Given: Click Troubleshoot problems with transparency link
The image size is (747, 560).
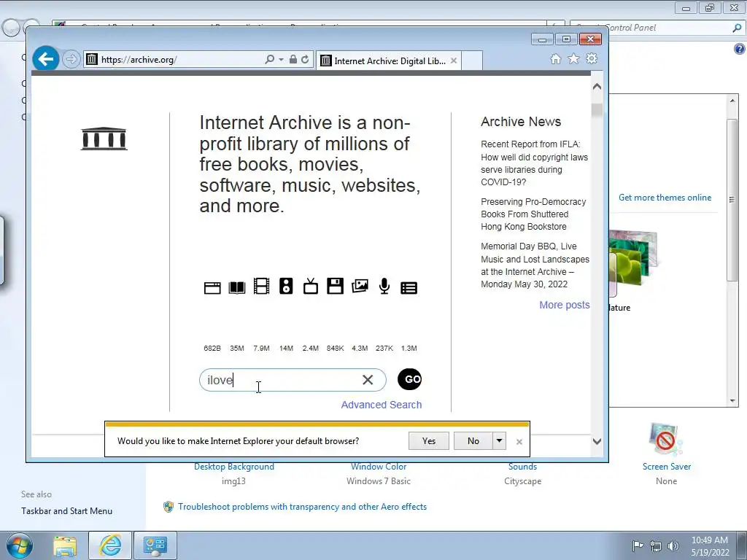Looking at the screenshot, I should 302,507.
